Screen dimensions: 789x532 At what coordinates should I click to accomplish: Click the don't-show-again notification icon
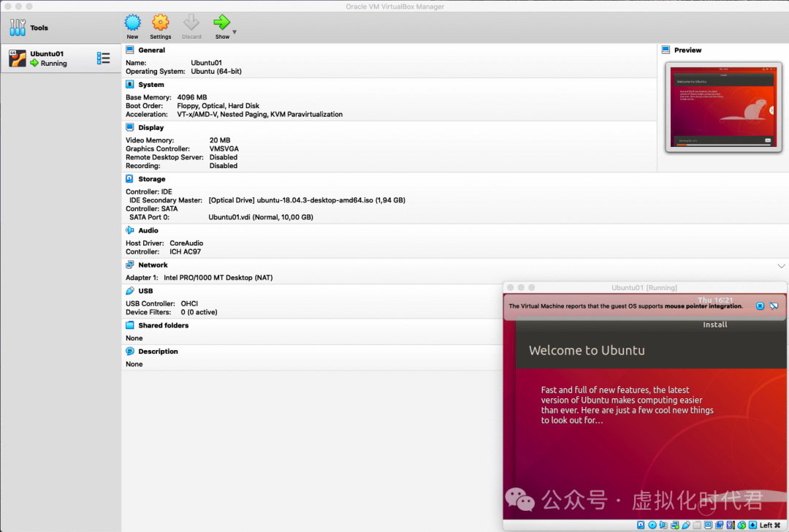(x=774, y=306)
